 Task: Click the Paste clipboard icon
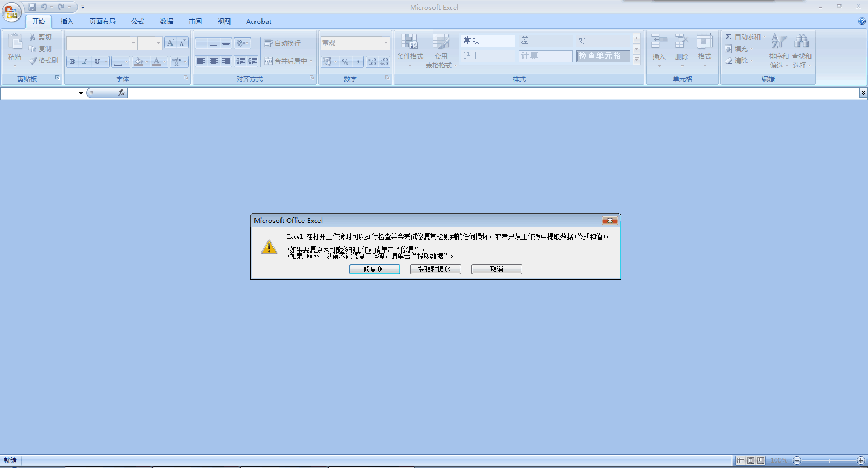(15, 42)
